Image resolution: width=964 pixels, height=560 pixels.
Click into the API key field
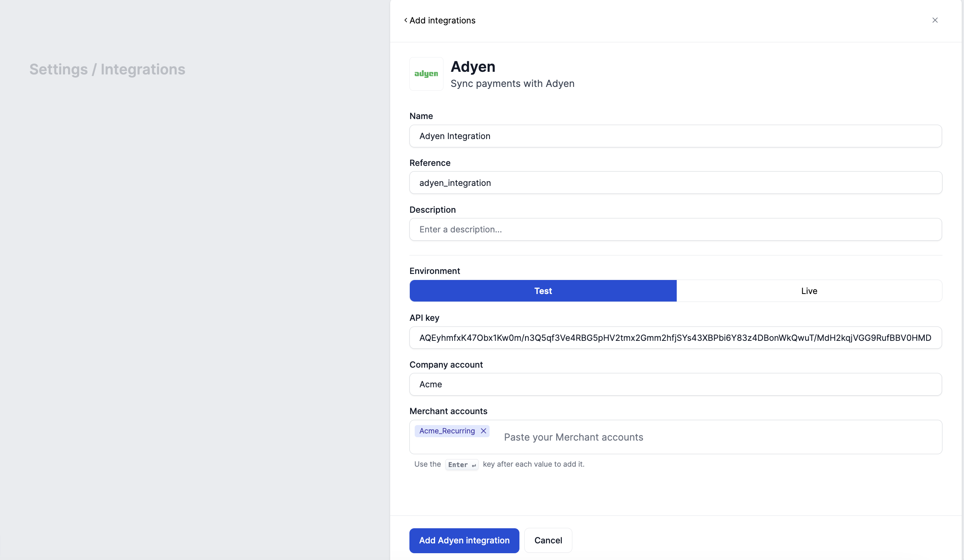(x=675, y=338)
